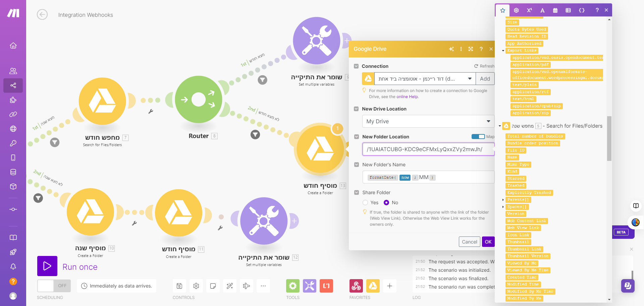Click the auto-align magic wand icon
This screenshot has height=306, width=644.
[230, 286]
